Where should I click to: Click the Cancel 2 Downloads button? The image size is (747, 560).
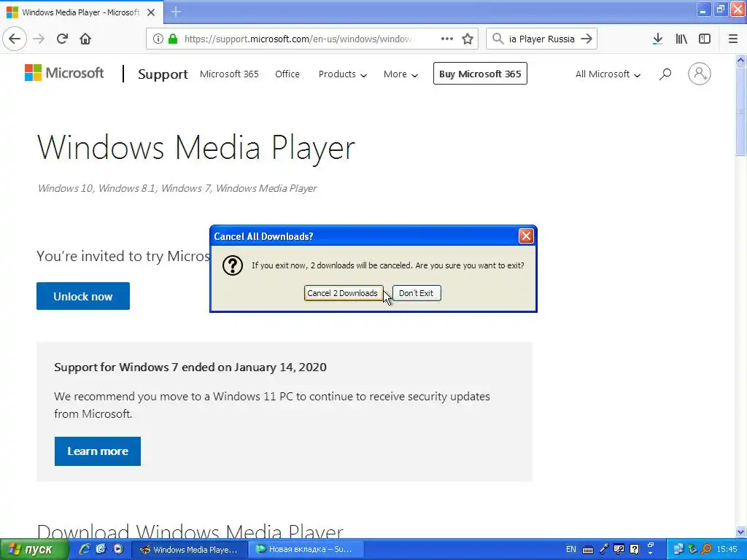[x=343, y=293]
